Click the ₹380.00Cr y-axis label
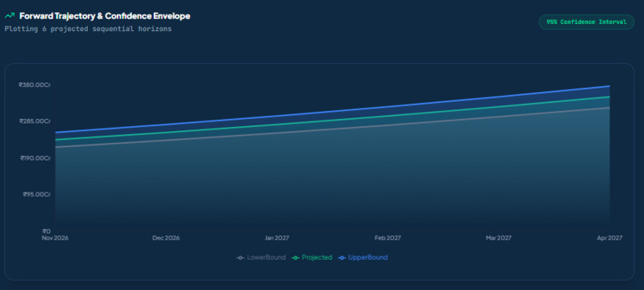This screenshot has height=290, width=644. point(34,85)
